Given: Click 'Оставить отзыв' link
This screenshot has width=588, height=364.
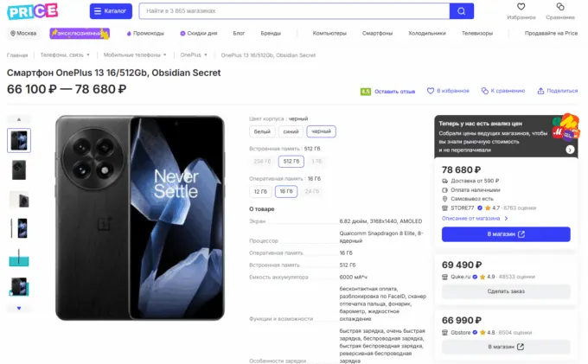Looking at the screenshot, I should point(394,91).
